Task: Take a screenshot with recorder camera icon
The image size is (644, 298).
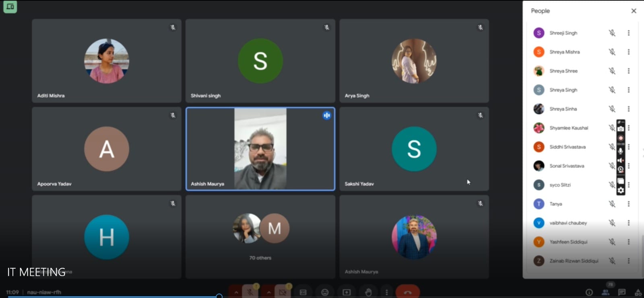Action: [621, 129]
